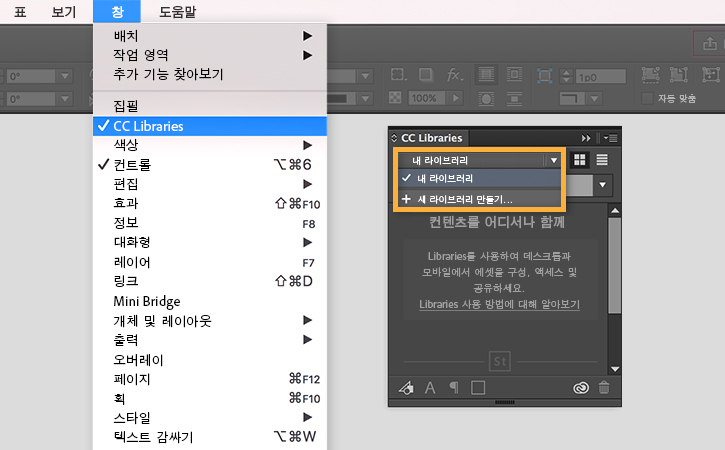This screenshot has height=450, width=725.
Task: Click 새 라이브러리 만들기... to create library
Action: click(479, 199)
